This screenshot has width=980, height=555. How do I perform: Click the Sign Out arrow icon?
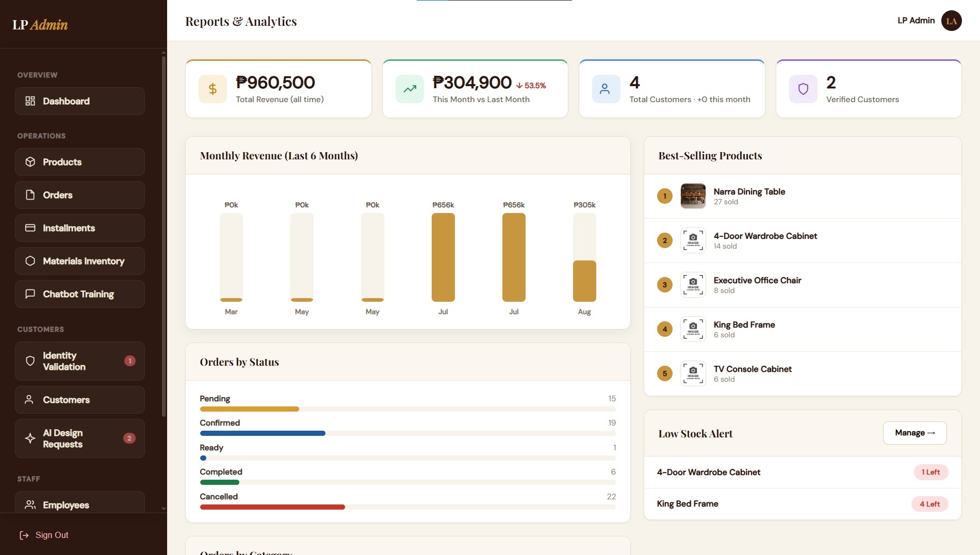coord(24,535)
